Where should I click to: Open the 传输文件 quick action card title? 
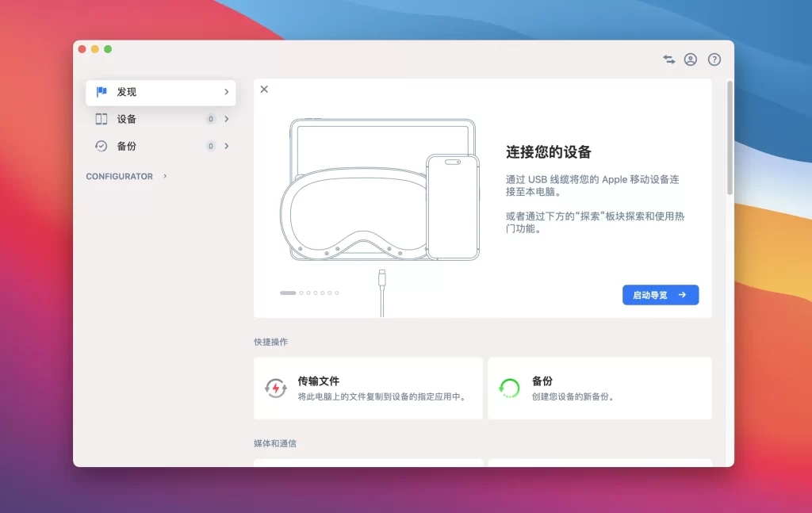pos(318,381)
